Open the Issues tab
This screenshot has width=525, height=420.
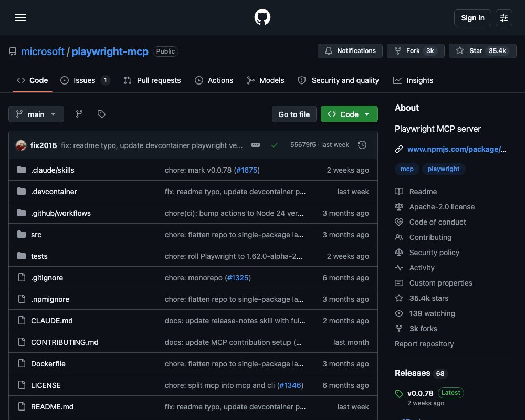(x=85, y=80)
